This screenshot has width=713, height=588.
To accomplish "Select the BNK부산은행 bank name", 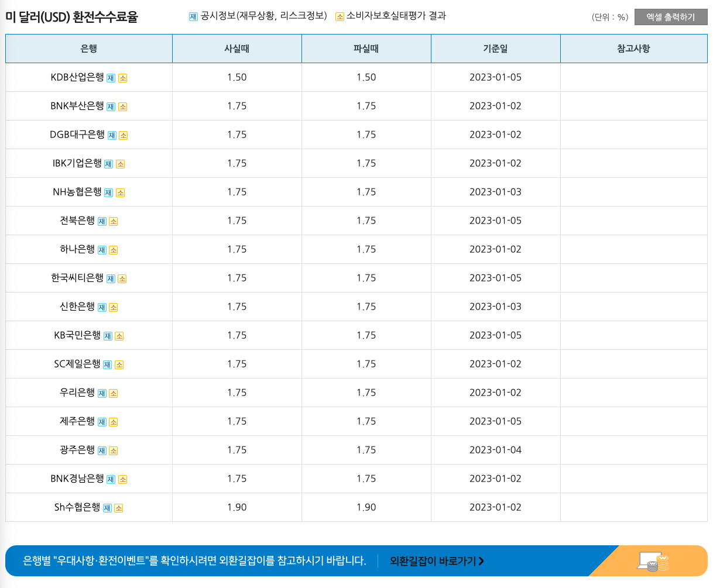I will [x=77, y=106].
